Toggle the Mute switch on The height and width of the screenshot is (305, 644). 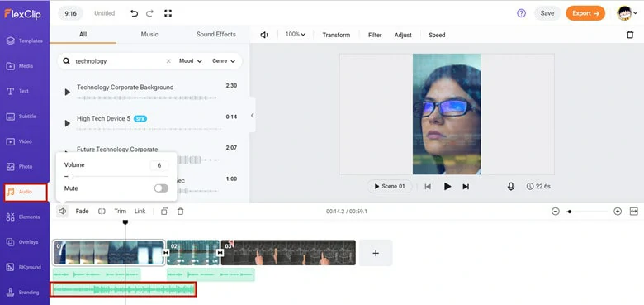(x=161, y=188)
